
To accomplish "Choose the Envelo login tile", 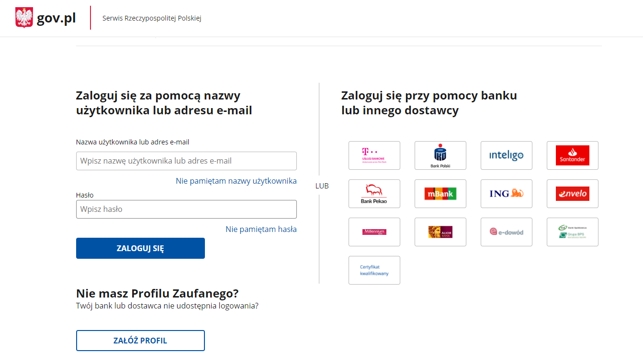I will [572, 194].
